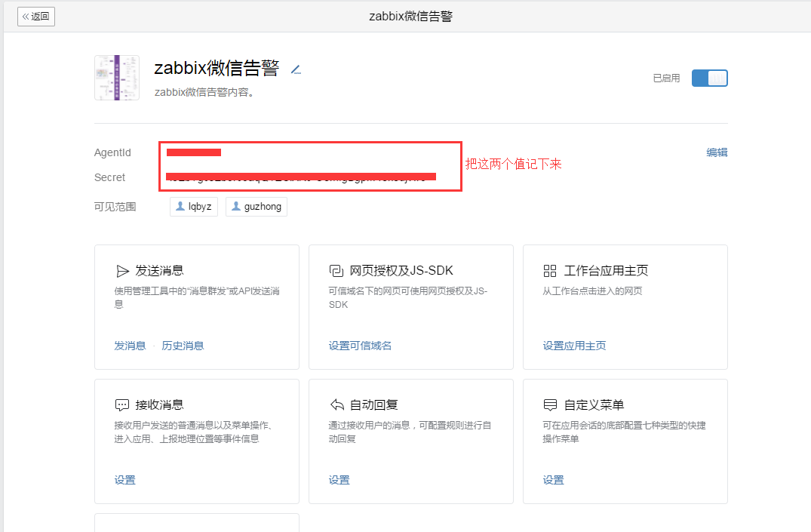Click the 发送消息 paper plane icon
The image size is (811, 532).
point(122,271)
